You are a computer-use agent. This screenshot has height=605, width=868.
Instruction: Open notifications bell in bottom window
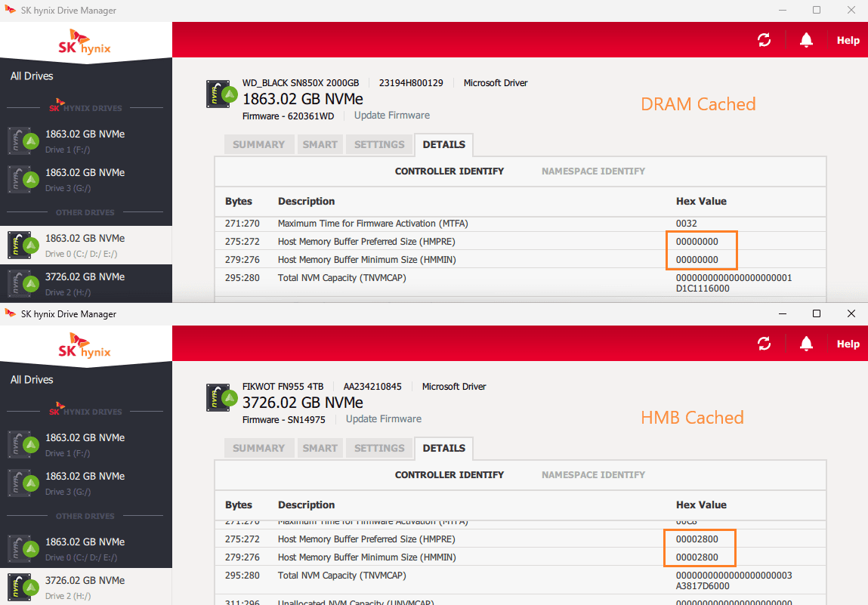(806, 344)
